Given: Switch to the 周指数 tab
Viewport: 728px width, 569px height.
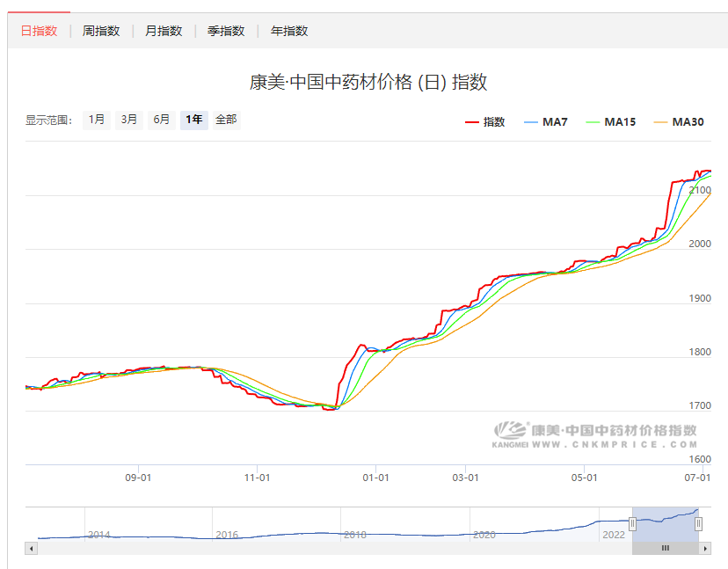Looking at the screenshot, I should pyautogui.click(x=101, y=31).
